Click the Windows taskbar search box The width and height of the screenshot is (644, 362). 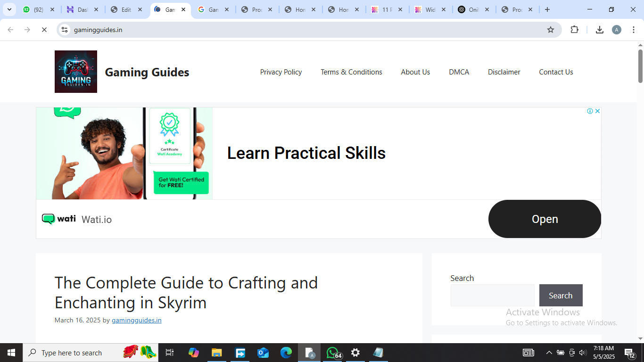[91, 353]
